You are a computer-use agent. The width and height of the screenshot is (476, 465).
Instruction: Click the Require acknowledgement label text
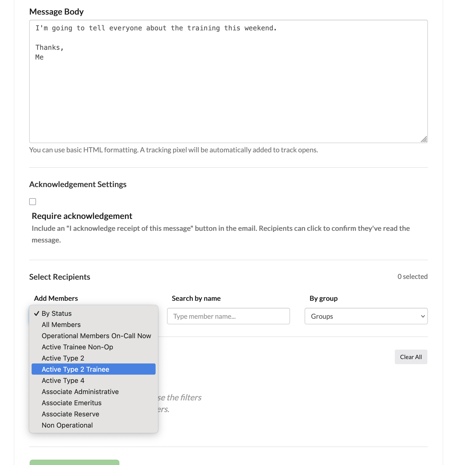tap(82, 216)
